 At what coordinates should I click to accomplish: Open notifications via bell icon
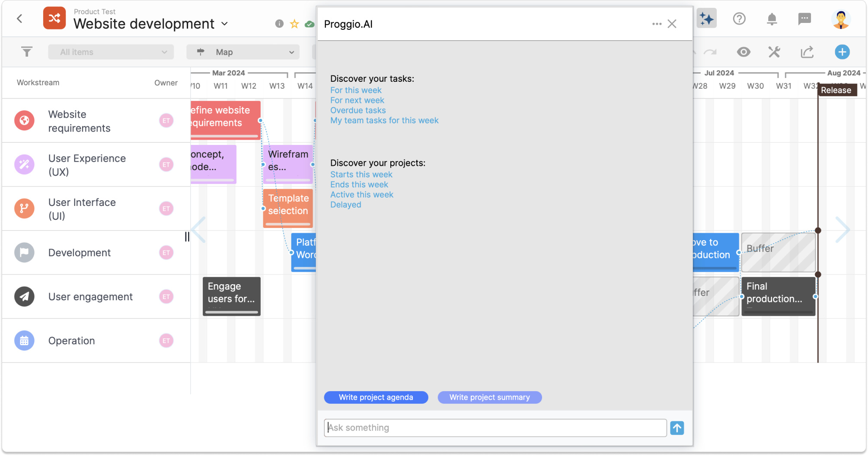(x=772, y=19)
